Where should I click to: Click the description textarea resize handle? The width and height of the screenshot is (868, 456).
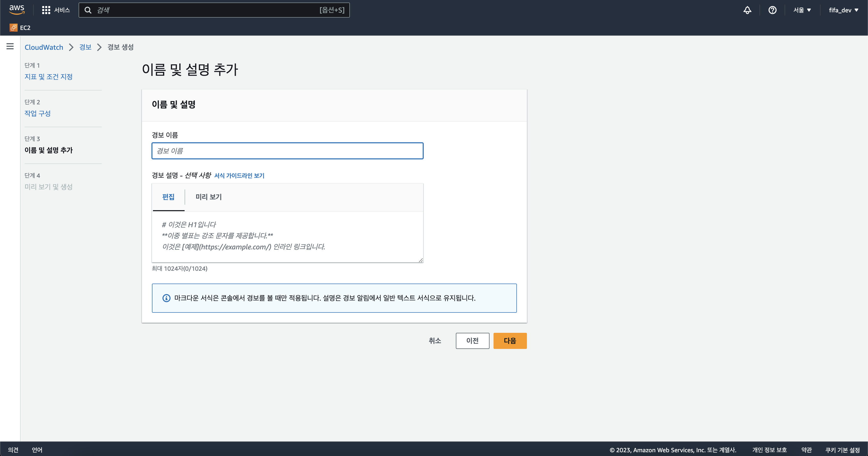420,260
